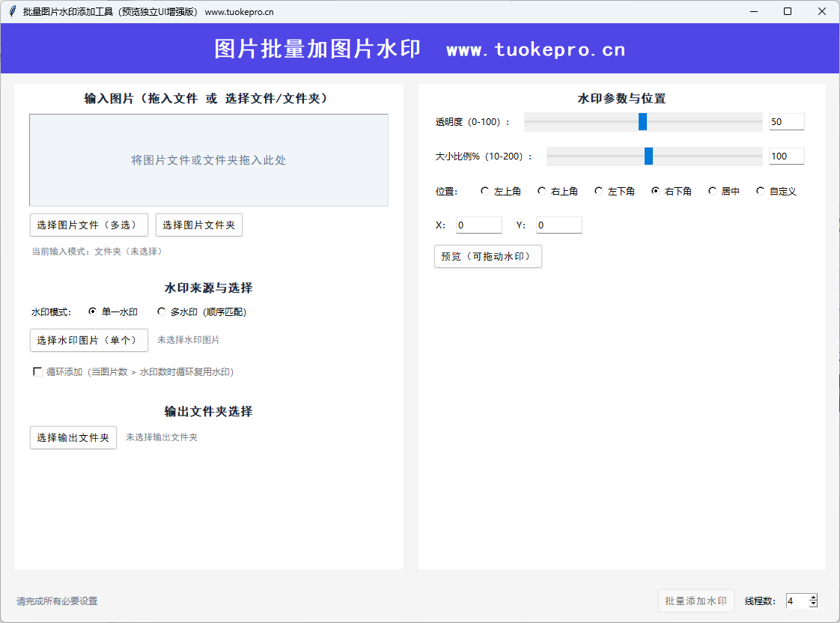Viewport: 840px width, 623px height.
Task: Increase thread count with up arrow
Action: coord(813,598)
